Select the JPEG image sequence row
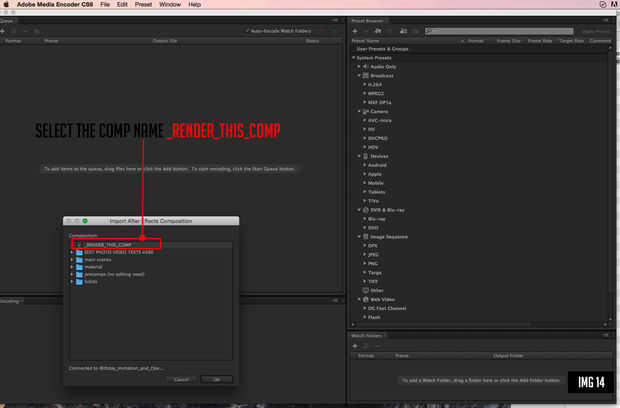 pyautogui.click(x=480, y=255)
